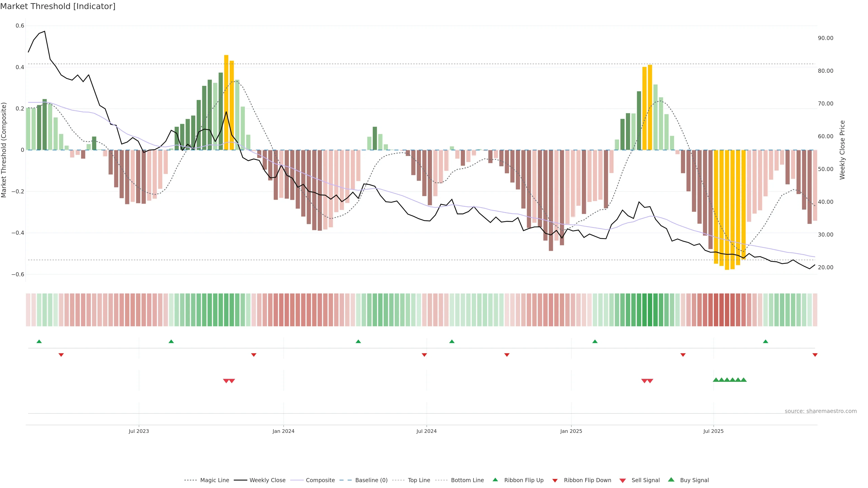Toggle the Top Line legend entry
Image resolution: width=868 pixels, height=488 pixels.
coord(419,480)
